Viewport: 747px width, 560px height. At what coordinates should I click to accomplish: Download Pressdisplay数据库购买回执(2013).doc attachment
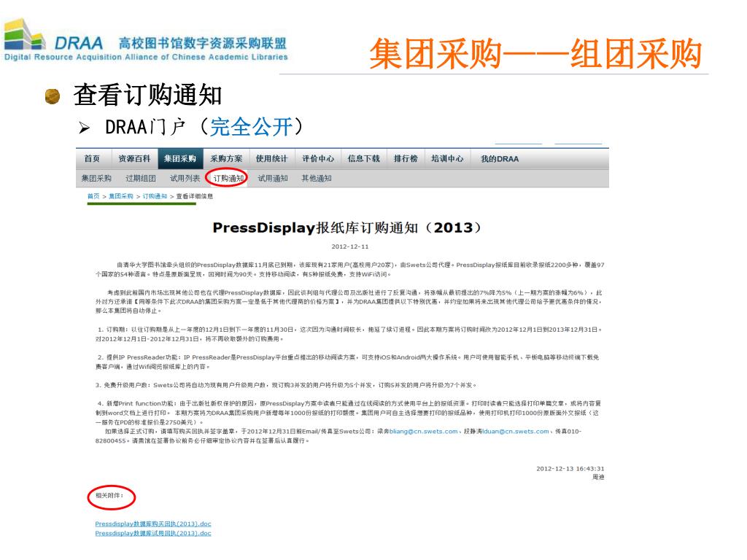[x=153, y=524]
